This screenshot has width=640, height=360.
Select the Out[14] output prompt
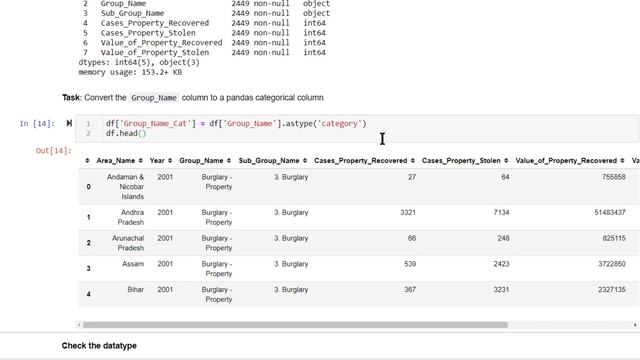pyautogui.click(x=53, y=151)
